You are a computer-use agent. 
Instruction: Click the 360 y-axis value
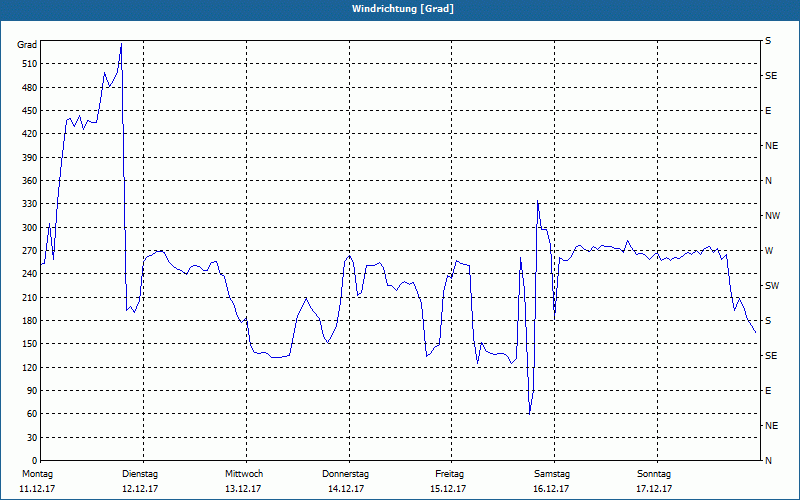point(31,181)
